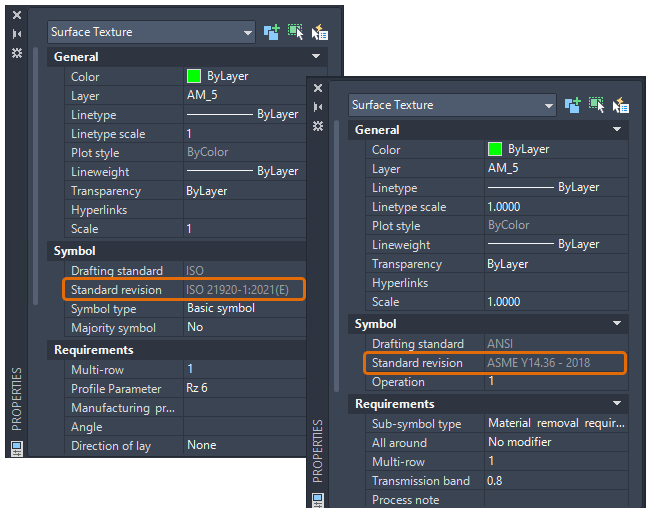Collapse Symbol section in right palette
Screen dimensions: 652x513
point(617,323)
